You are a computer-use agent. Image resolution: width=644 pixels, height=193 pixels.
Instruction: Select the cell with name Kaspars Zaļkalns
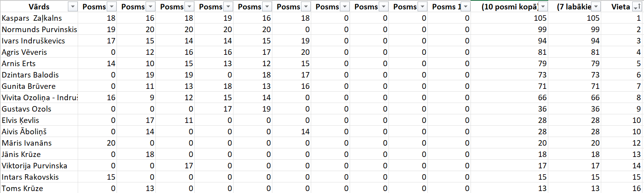coord(39,18)
